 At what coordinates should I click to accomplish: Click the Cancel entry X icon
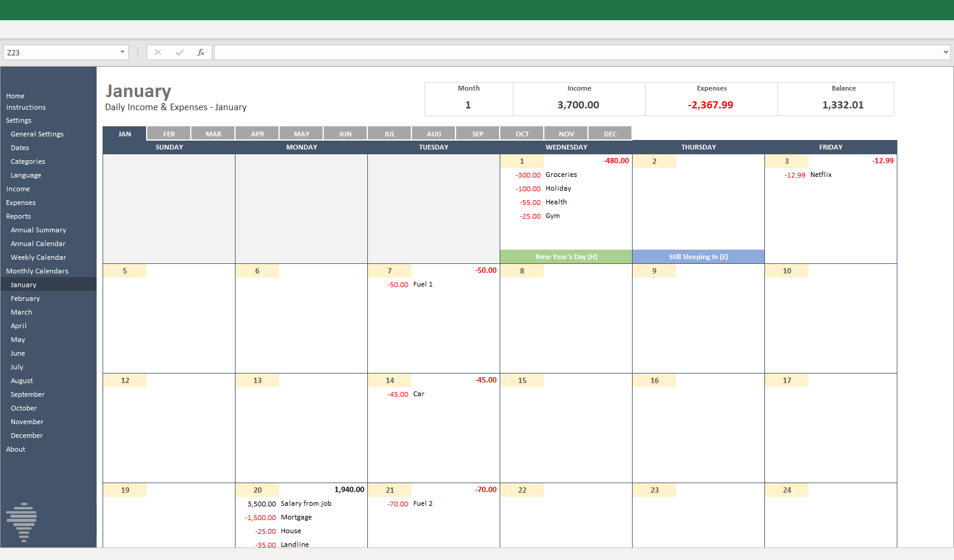tap(158, 52)
